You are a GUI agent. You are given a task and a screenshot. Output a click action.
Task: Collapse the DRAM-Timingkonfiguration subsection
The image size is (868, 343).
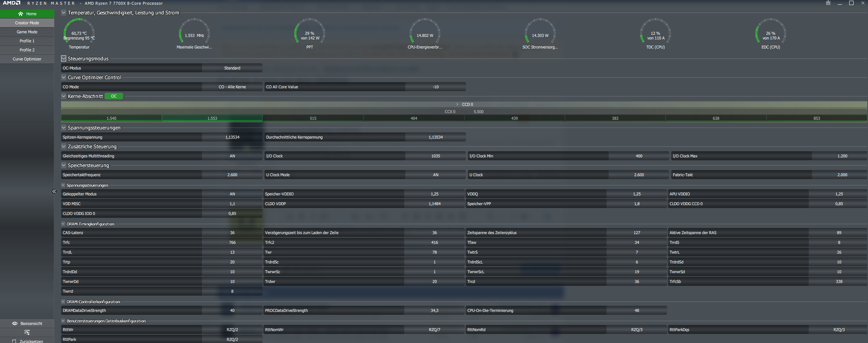(x=63, y=224)
